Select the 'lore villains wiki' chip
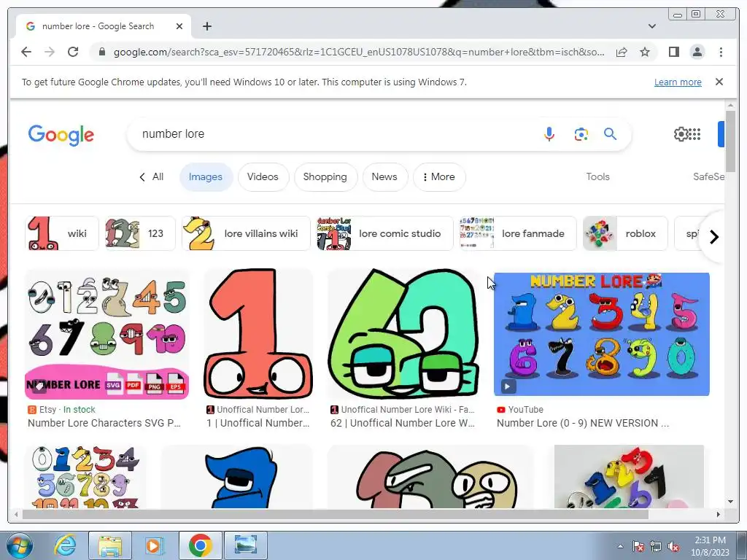Screen dimensions: 747x560 (246, 233)
